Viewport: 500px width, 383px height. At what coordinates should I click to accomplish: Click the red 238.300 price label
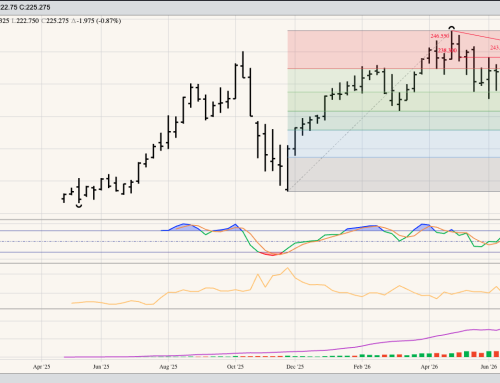447,50
